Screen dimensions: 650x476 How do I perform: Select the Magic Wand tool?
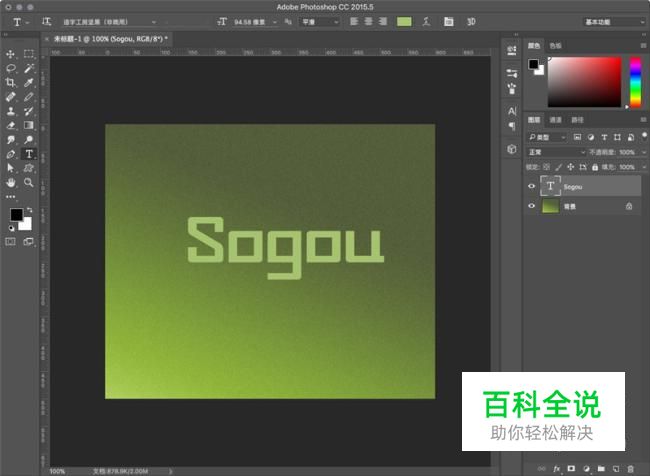(29, 68)
